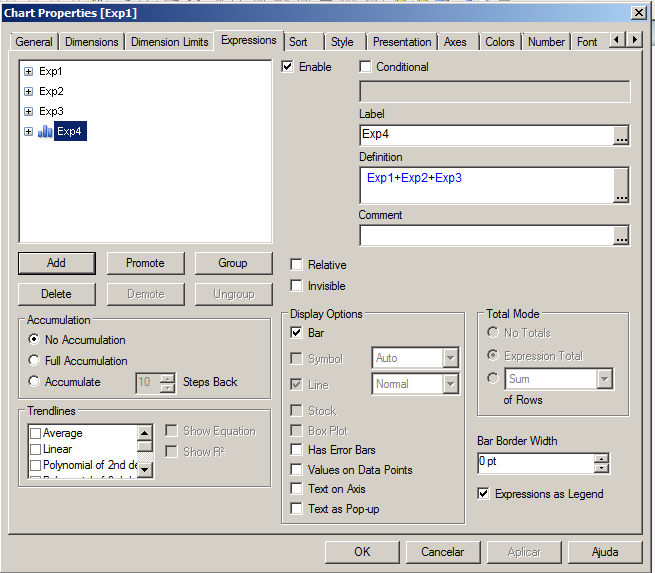
Task: Go to the Font tab
Action: [587, 42]
